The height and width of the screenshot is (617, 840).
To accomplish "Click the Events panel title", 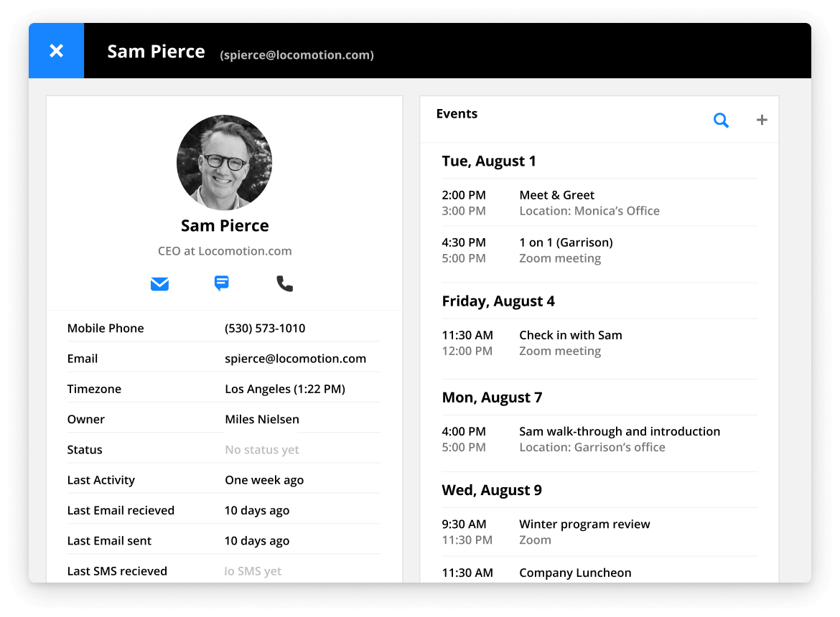I will click(457, 113).
